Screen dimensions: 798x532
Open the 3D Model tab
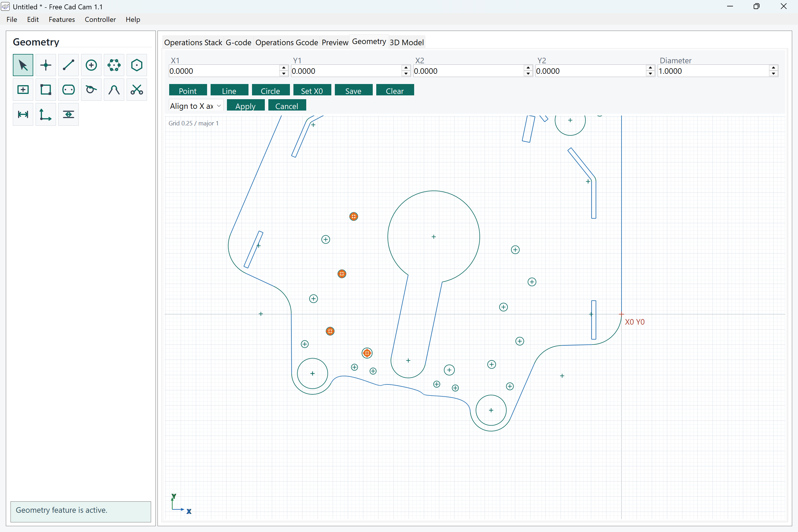click(407, 42)
